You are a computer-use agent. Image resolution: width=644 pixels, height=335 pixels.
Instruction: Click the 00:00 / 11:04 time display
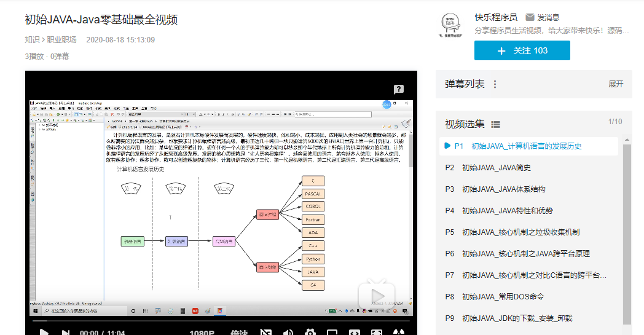[x=102, y=332]
